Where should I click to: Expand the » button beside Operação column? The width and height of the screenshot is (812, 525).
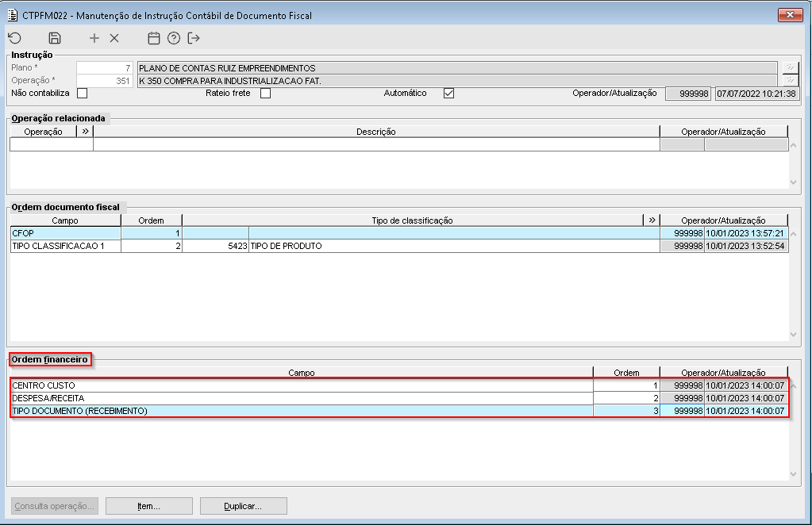point(86,132)
